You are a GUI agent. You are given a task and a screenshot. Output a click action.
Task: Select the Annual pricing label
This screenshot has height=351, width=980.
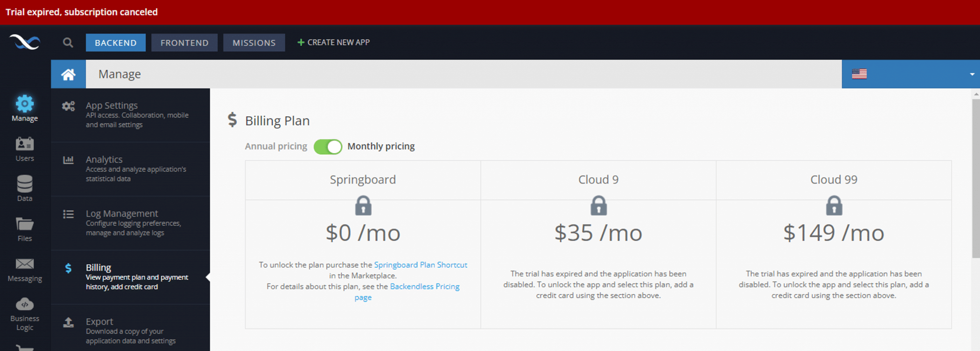[x=276, y=146]
